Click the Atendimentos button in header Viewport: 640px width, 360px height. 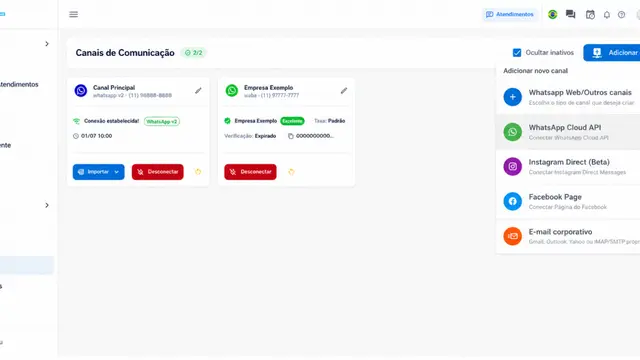coord(509,14)
